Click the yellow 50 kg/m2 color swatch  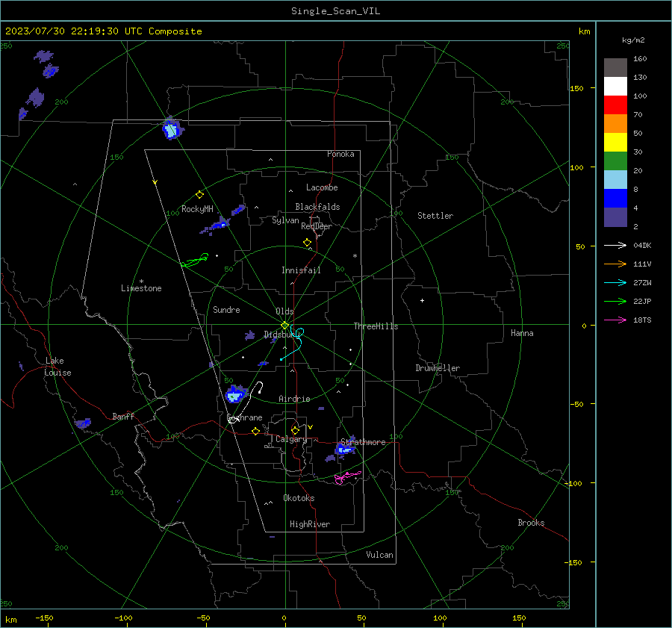coord(615,143)
